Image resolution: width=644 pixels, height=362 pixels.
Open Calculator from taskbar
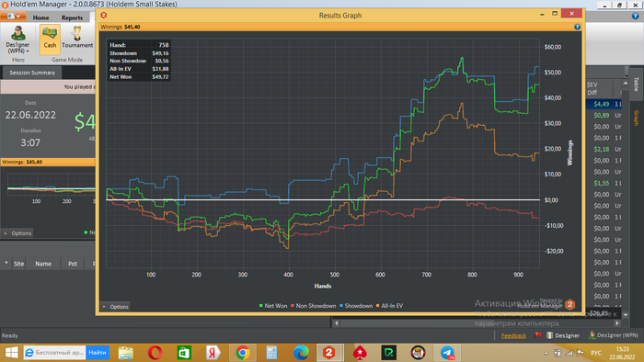tap(271, 353)
